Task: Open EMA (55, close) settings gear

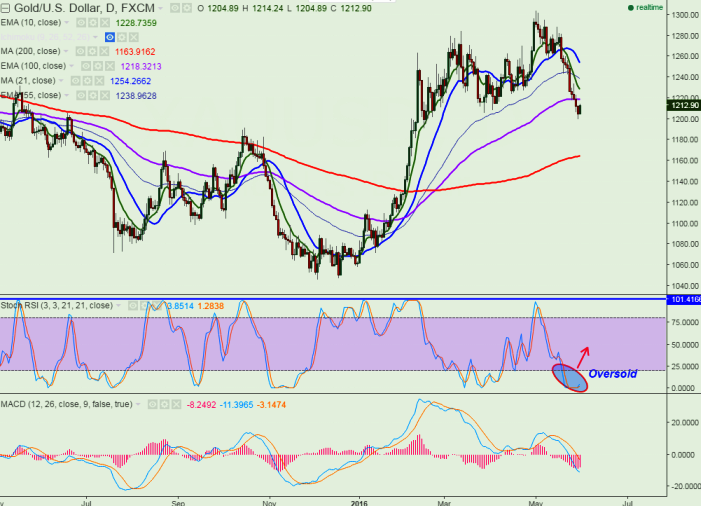Action: tap(93, 95)
